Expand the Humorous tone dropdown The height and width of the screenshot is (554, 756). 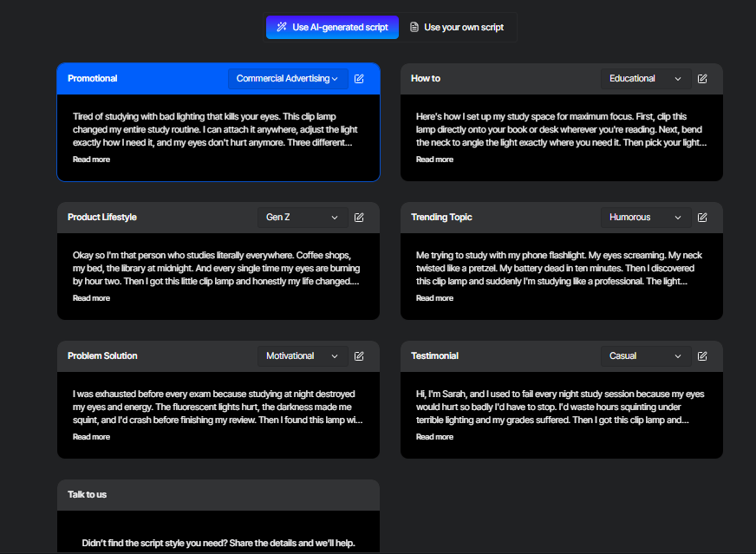(645, 218)
